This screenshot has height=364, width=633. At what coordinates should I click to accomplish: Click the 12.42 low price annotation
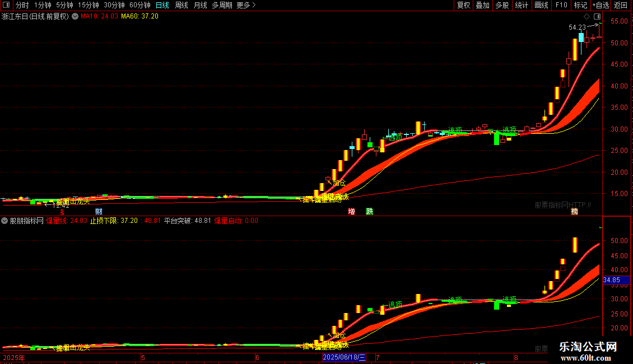click(61, 206)
